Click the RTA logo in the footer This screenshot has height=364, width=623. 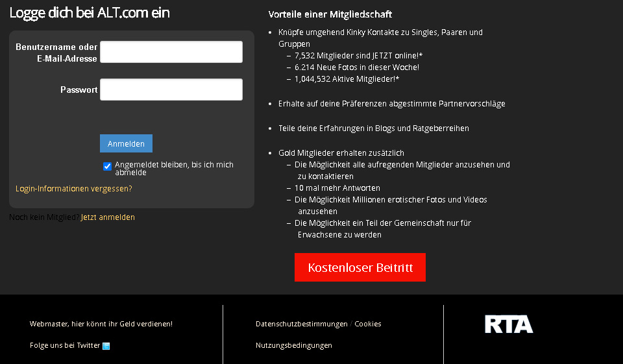[509, 324]
